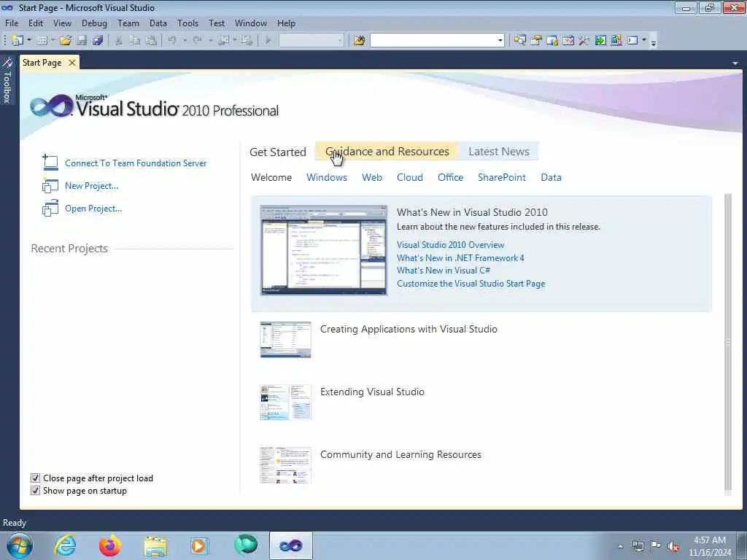Viewport: 747px width, 560px height.
Task: Select the SharePoint category link
Action: tap(502, 177)
